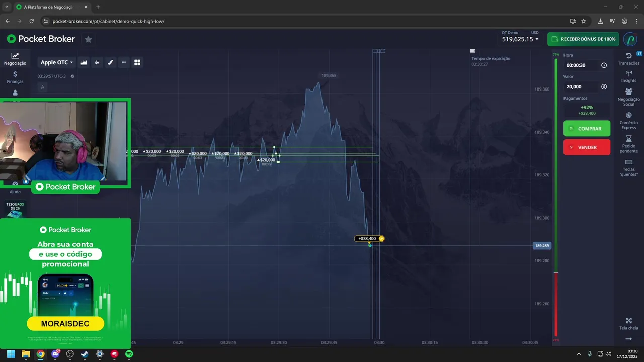The image size is (644, 362).
Task: Open indicators sliders icon
Action: click(x=97, y=62)
